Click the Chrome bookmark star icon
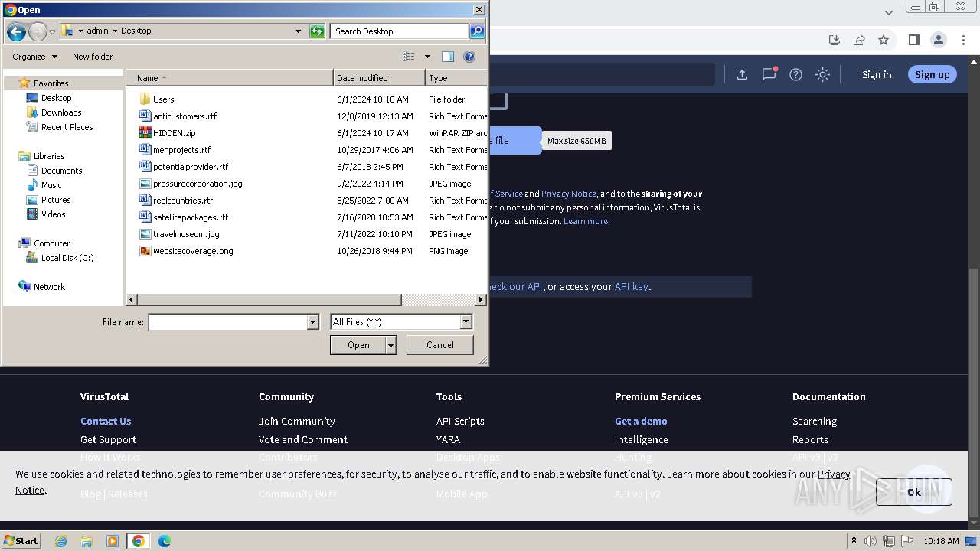 (884, 40)
